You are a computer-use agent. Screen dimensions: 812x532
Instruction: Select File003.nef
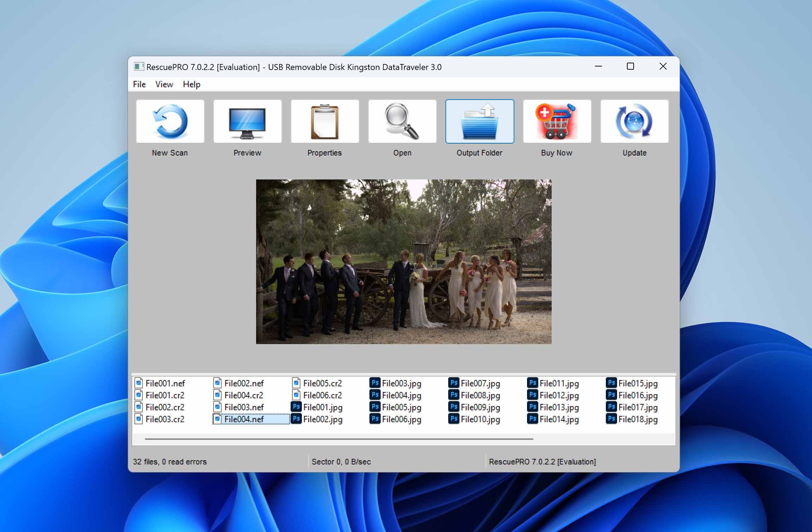(x=239, y=407)
